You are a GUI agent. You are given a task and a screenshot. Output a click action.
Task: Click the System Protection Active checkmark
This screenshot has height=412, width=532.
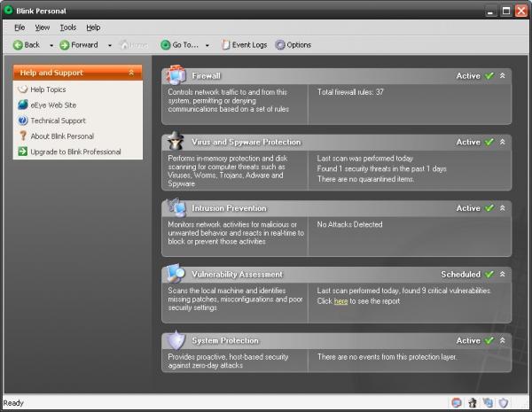[489, 340]
